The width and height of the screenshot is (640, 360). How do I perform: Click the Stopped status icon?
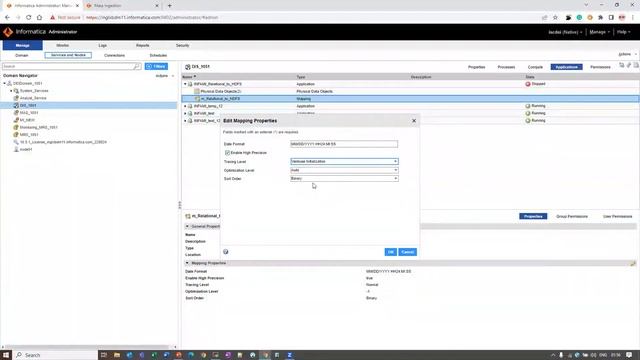tap(528, 84)
